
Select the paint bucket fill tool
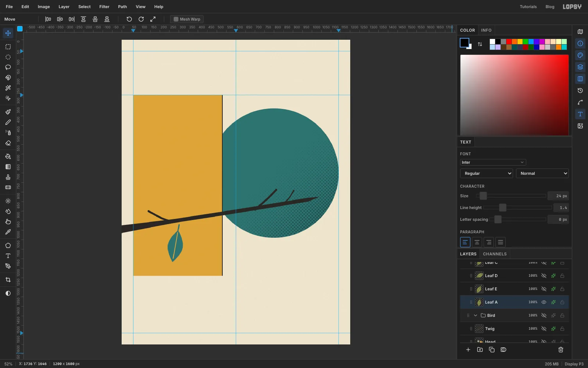[x=8, y=156]
